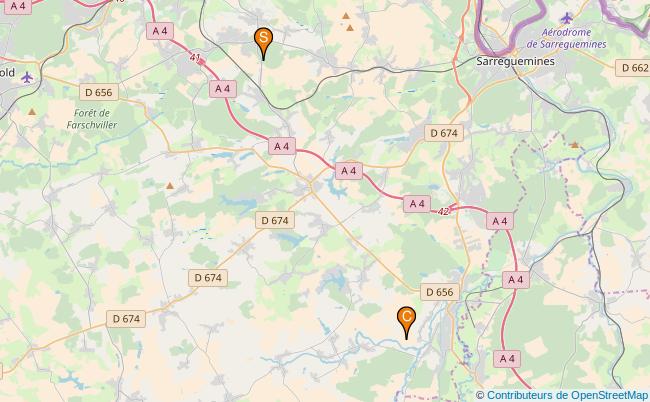Click the brown peak triangle below D 674 east
This screenshot has height=402, width=650.
click(x=575, y=145)
